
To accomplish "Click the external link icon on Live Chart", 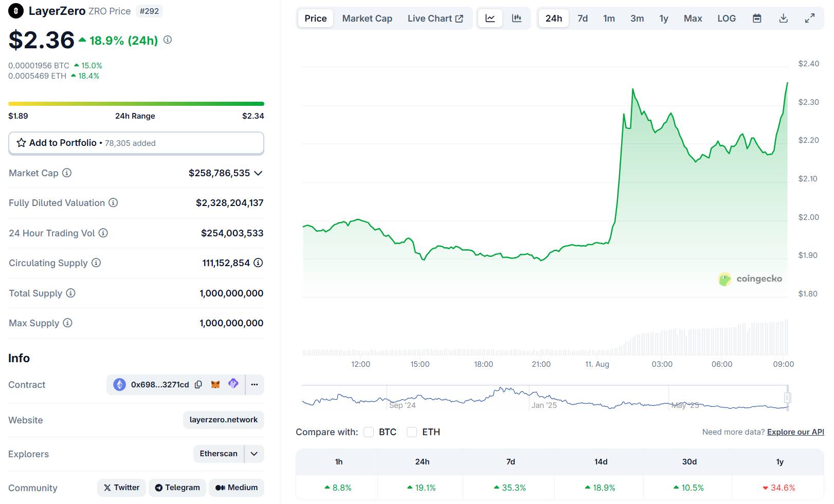I will pyautogui.click(x=459, y=18).
